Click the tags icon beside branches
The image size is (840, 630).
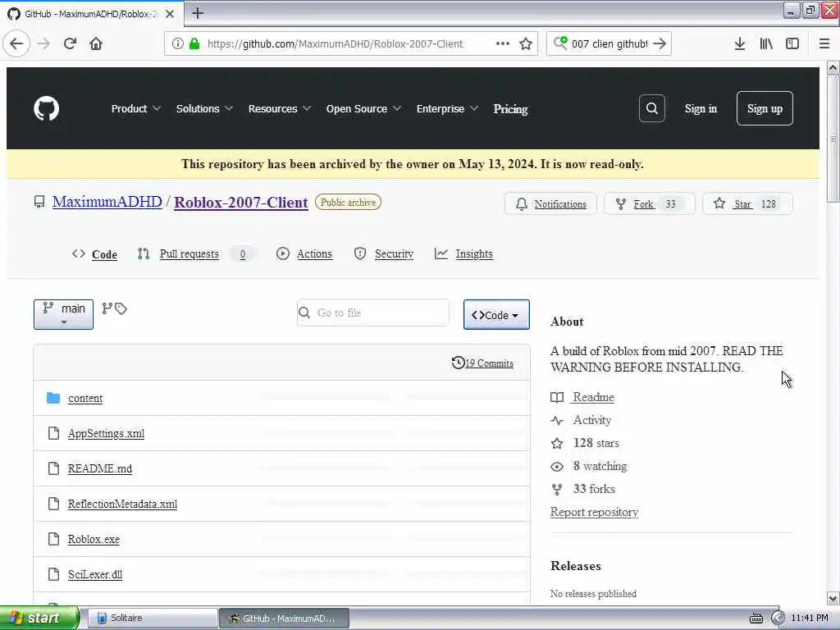121,309
